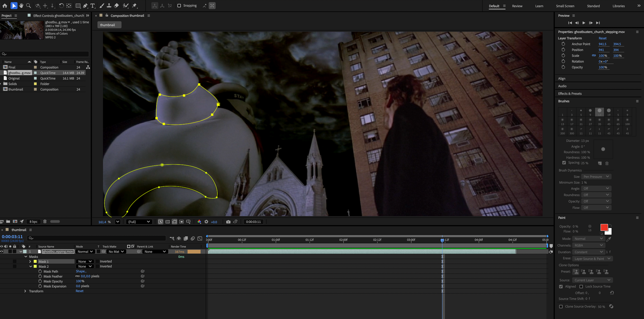Open the Graph Editor in timeline

(200, 239)
